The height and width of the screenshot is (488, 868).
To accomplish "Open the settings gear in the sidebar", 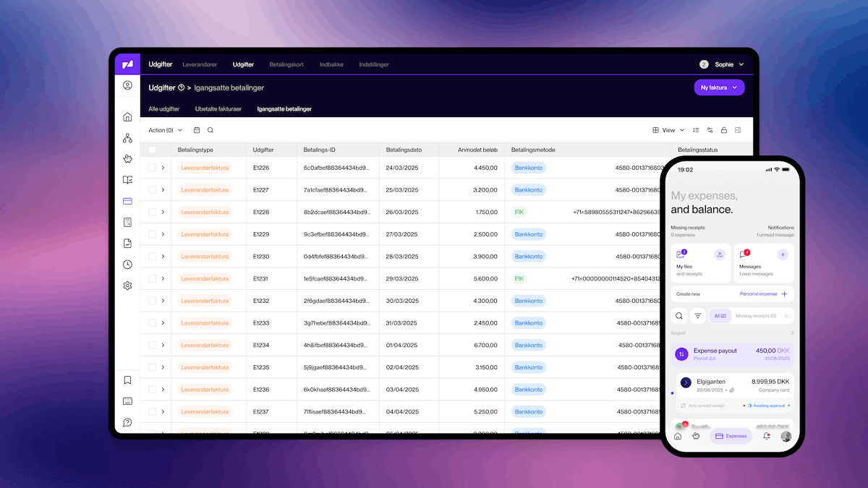I will click(x=127, y=286).
